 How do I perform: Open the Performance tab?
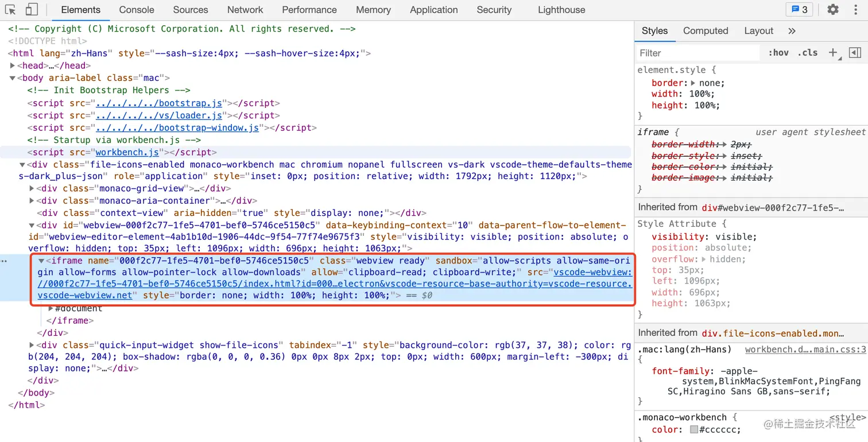click(x=309, y=10)
